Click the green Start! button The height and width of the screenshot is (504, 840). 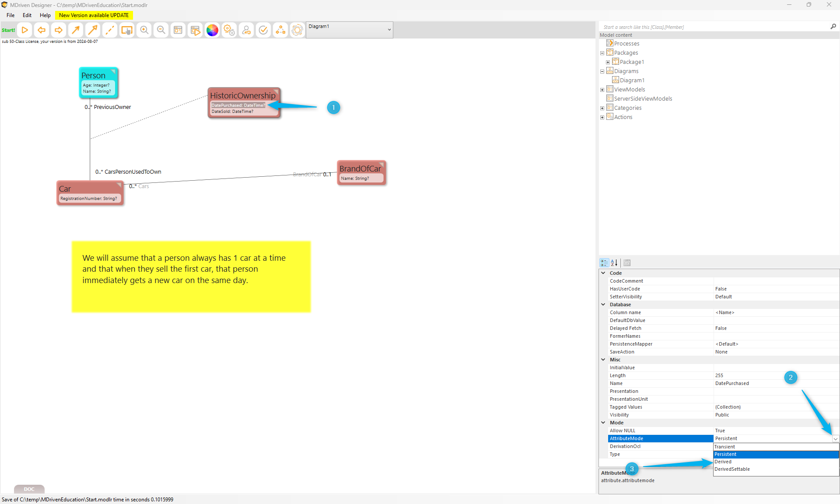8,30
